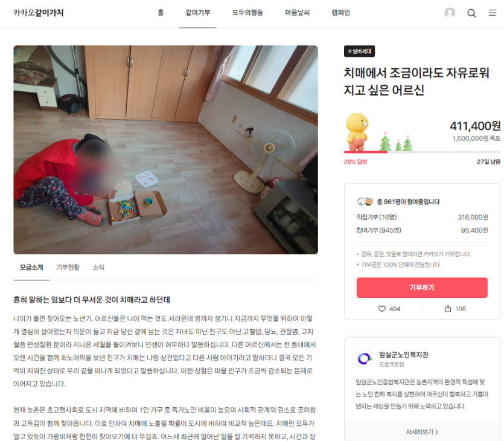The width and height of the screenshot is (504, 441).
Task: Open the hamburger menu icon
Action: tap(492, 13)
